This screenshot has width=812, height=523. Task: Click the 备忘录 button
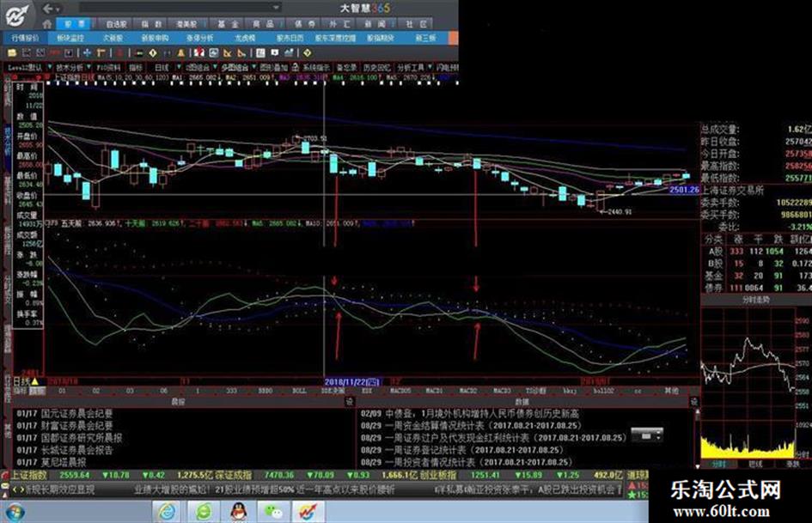346,67
